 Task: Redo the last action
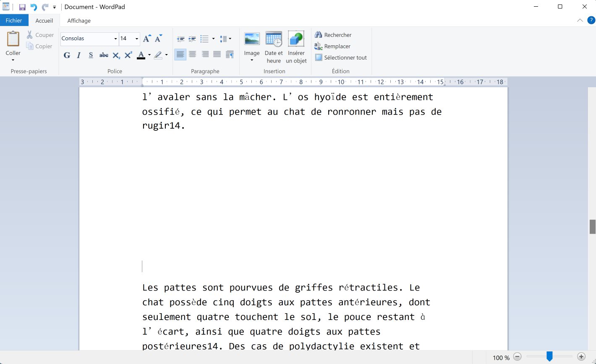[45, 7]
